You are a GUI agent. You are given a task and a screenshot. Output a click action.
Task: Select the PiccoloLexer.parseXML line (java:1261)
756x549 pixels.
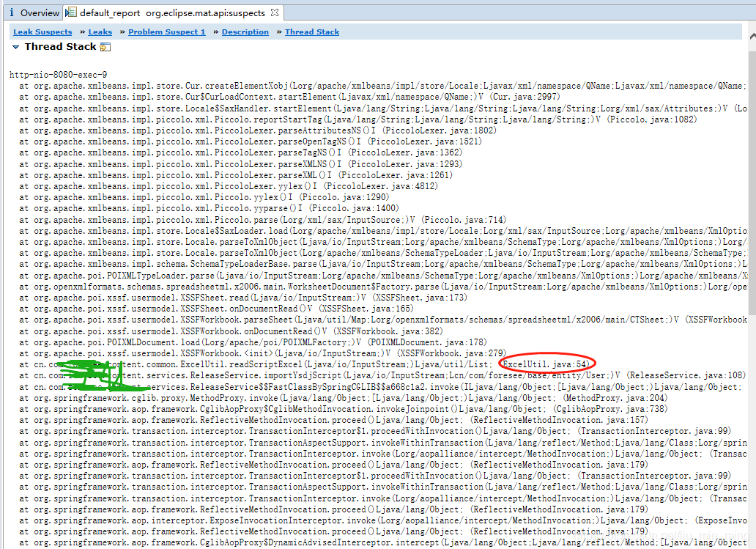pyautogui.click(x=236, y=175)
